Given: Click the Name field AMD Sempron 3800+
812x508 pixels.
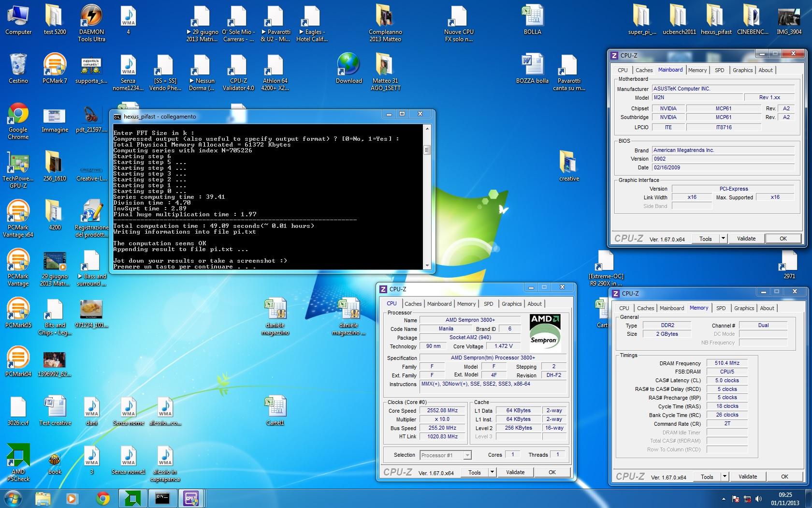Looking at the screenshot, I should 470,320.
